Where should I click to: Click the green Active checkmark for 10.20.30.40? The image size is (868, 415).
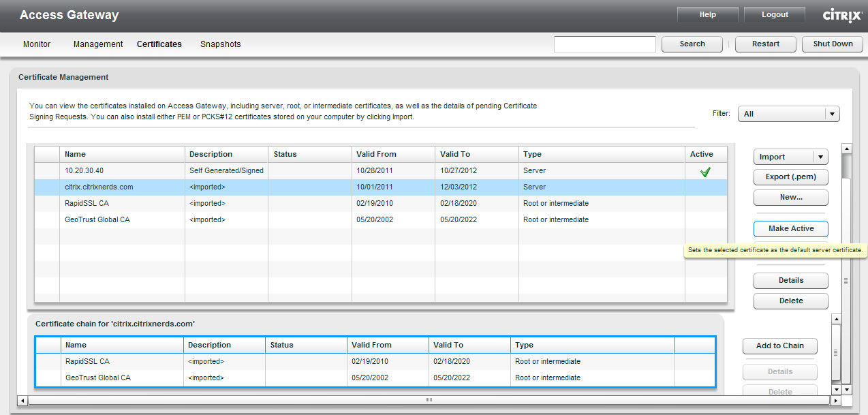(x=706, y=172)
